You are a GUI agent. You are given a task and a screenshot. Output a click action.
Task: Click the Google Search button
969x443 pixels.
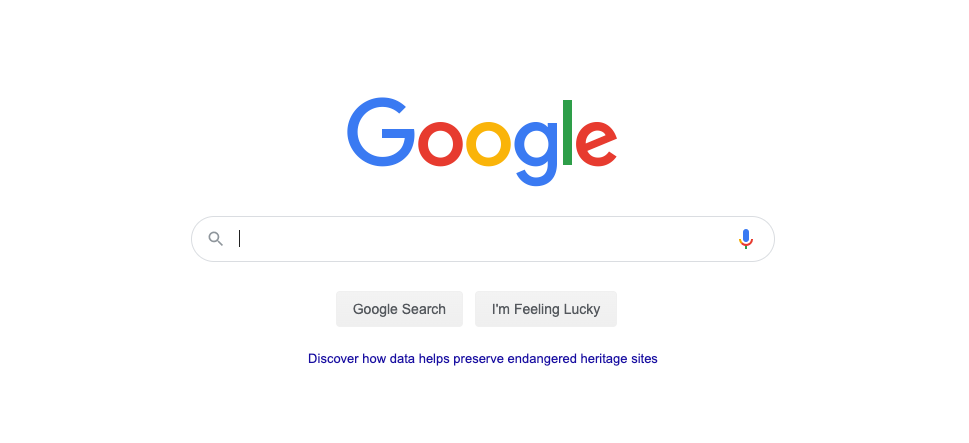399,309
